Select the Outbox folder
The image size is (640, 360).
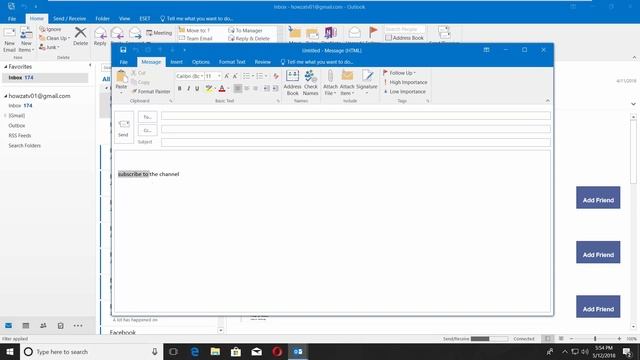point(17,126)
